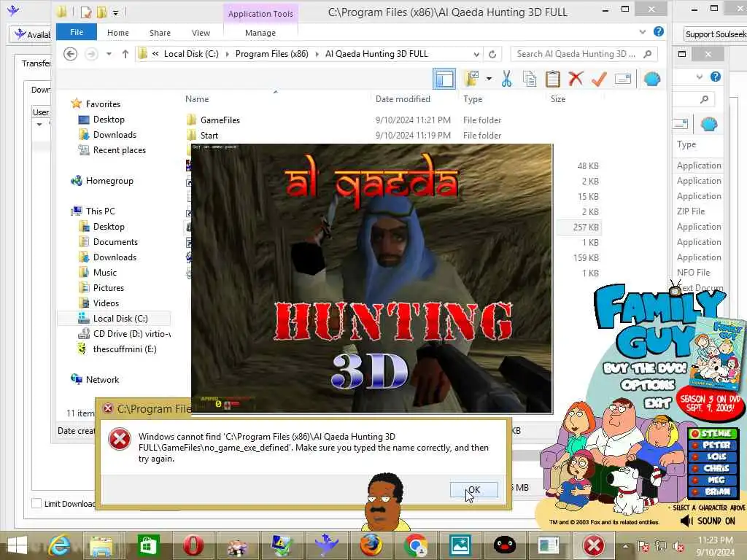Select Stewie character button
747x560 pixels.
713,433
